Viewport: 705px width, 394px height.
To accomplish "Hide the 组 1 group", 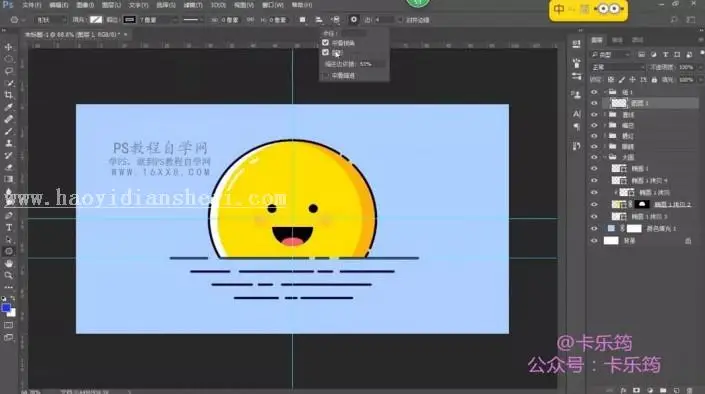I will point(594,92).
